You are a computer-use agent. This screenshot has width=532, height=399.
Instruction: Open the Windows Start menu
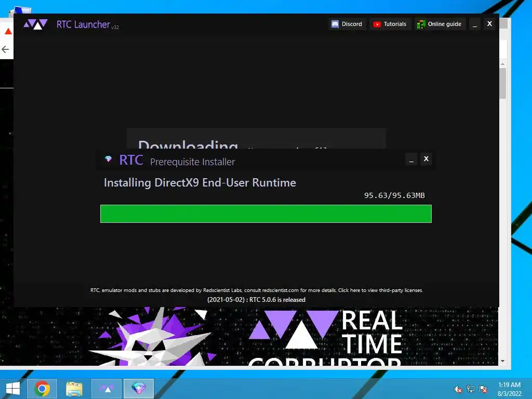click(13, 389)
